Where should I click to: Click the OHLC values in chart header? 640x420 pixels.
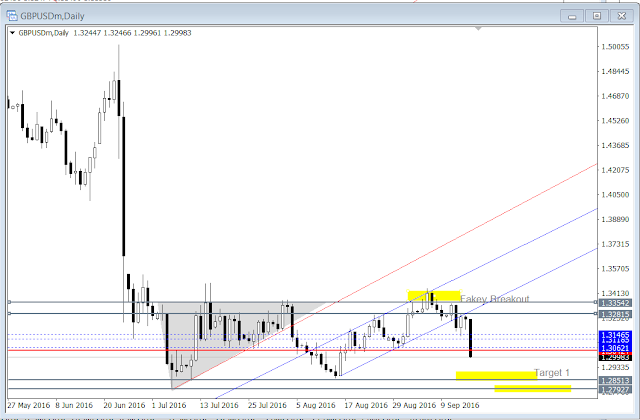click(x=132, y=33)
